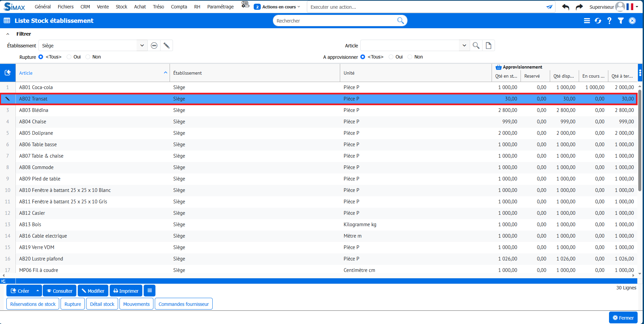This screenshot has width=644, height=324.
Task: Click the Imprimer button
Action: pos(126,291)
